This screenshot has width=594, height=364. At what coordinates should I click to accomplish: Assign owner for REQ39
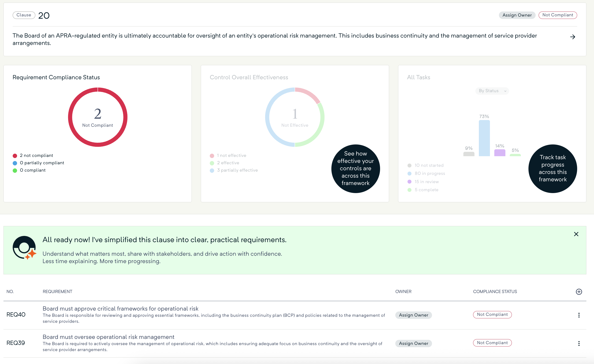tap(413, 343)
